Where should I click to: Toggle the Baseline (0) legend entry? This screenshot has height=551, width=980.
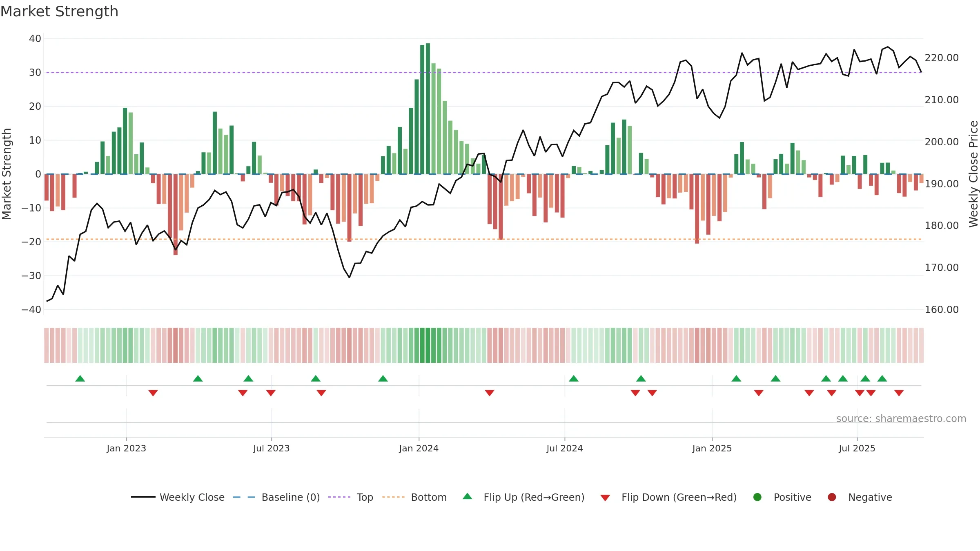tap(291, 497)
